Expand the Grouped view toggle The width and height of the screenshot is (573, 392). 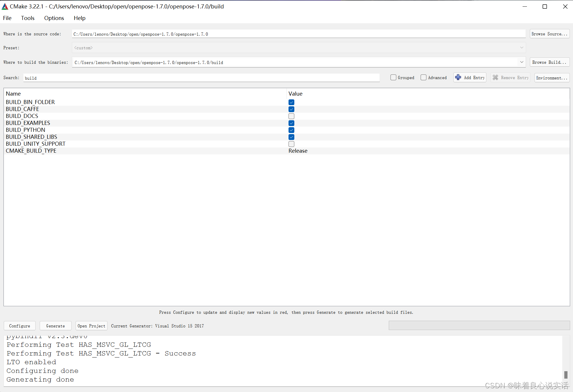[393, 78]
